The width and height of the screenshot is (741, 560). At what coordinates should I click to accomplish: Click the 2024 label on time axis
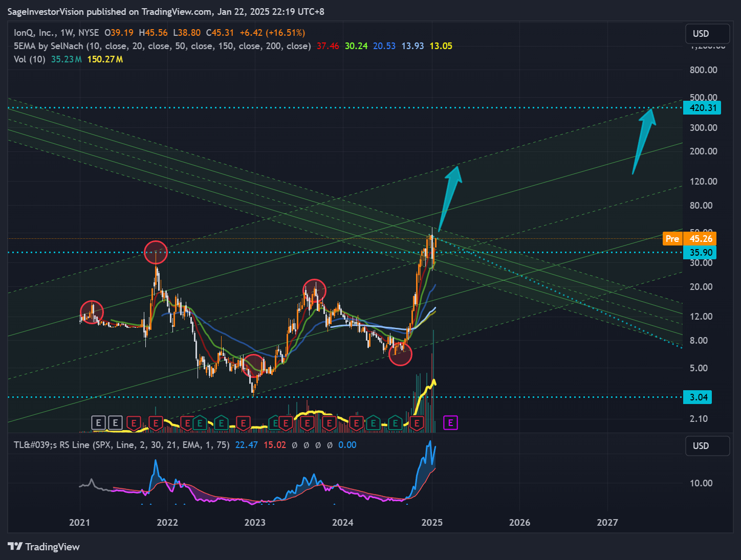pyautogui.click(x=343, y=523)
